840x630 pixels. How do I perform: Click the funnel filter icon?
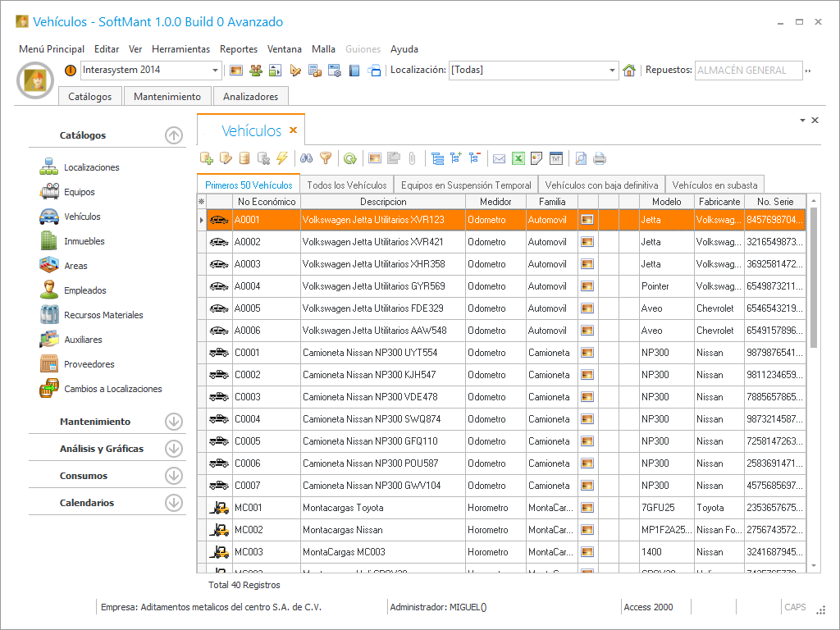click(x=326, y=158)
